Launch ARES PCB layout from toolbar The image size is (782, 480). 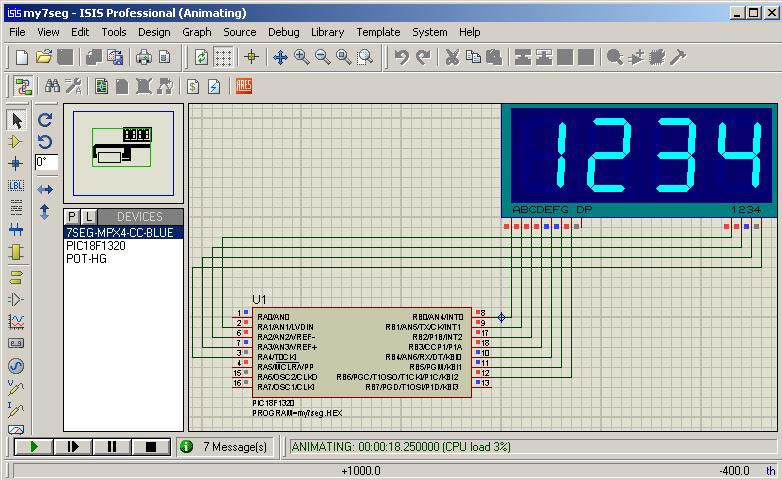(244, 87)
